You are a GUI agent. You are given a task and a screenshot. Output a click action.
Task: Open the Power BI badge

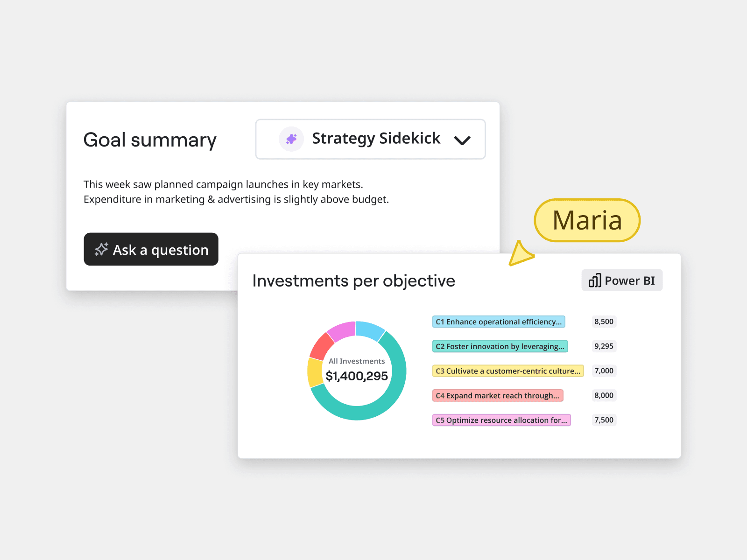pyautogui.click(x=621, y=280)
